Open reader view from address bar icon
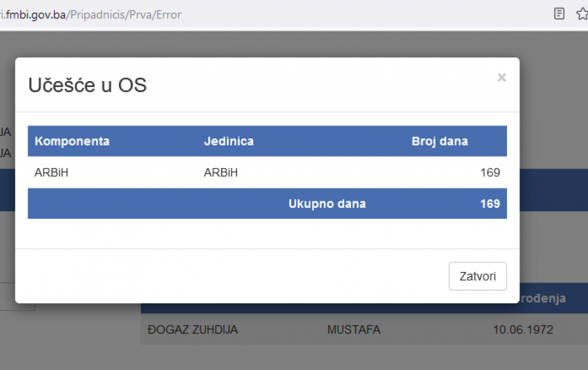 pyautogui.click(x=559, y=14)
